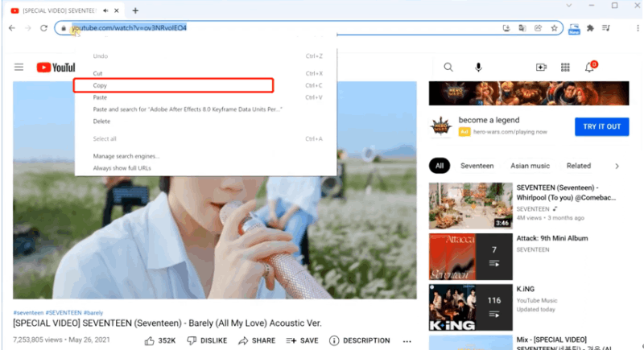Click the #barely hashtag link

coord(93,313)
